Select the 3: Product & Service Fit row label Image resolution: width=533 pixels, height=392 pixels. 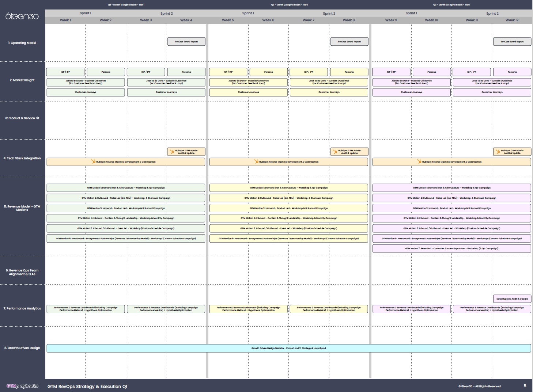click(x=22, y=118)
